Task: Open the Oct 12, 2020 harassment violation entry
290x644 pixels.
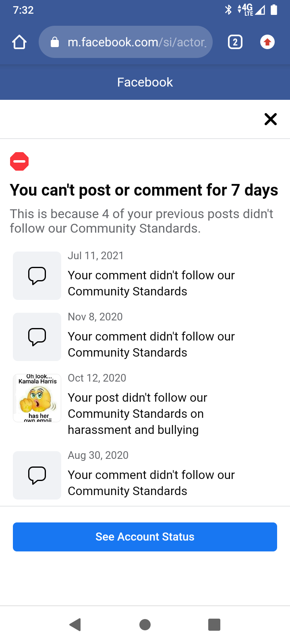Action: click(x=137, y=414)
